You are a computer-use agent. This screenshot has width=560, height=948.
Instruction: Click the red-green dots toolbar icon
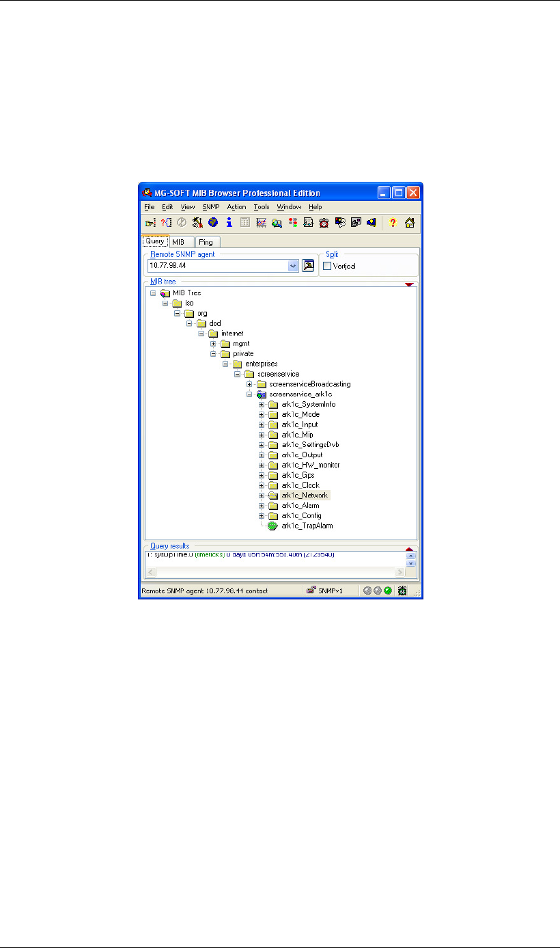click(293, 222)
